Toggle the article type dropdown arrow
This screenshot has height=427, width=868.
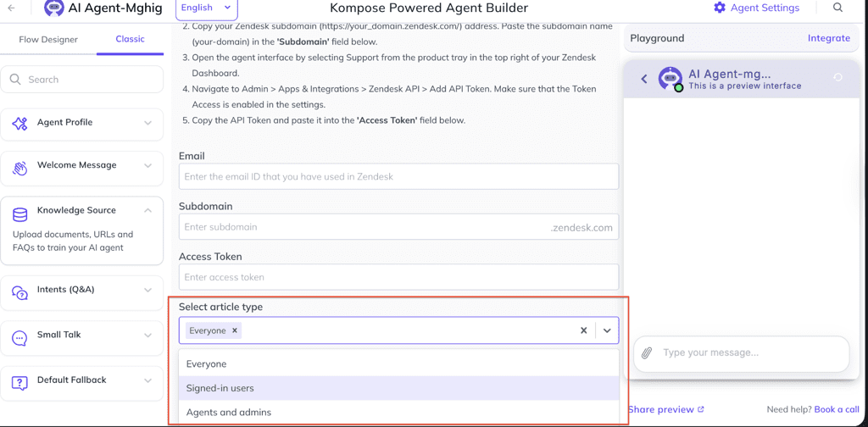coord(607,330)
